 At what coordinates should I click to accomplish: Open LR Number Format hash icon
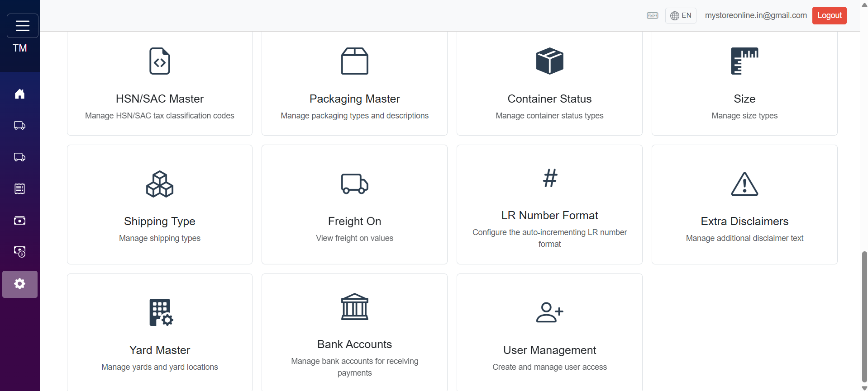pos(549,178)
